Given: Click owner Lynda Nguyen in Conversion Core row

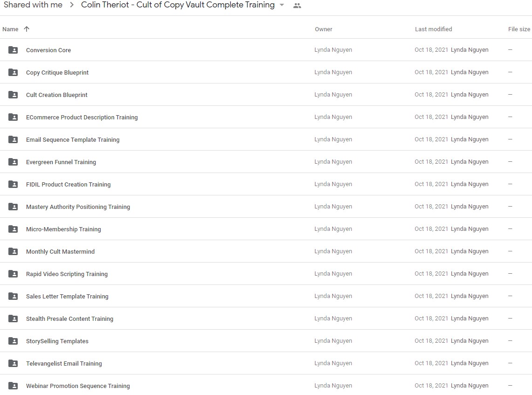Looking at the screenshot, I should (x=333, y=50).
